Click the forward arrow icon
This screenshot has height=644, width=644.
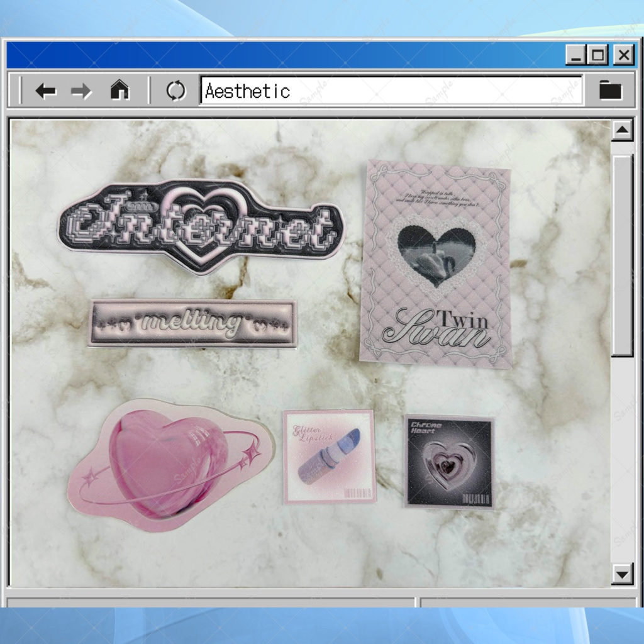point(81,91)
